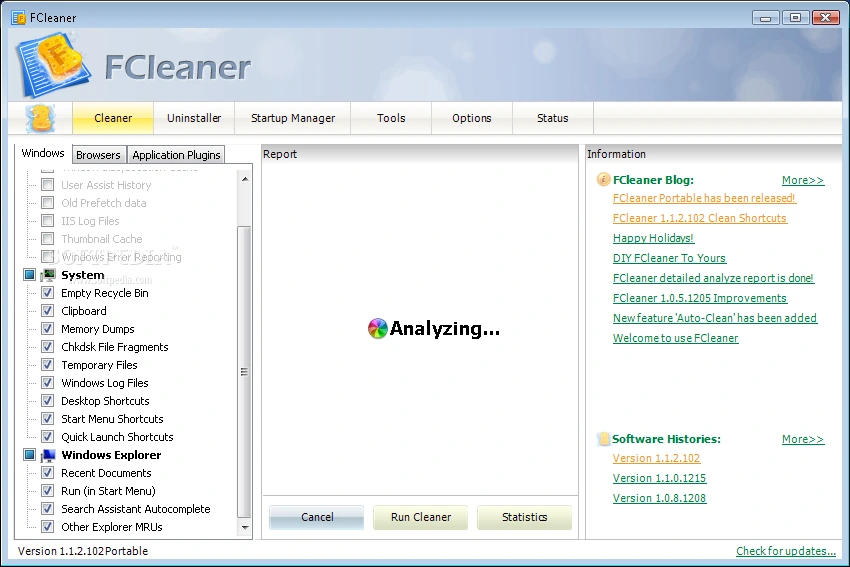The height and width of the screenshot is (567, 850).
Task: Click the Windows Explorer category icon
Action: 49,455
